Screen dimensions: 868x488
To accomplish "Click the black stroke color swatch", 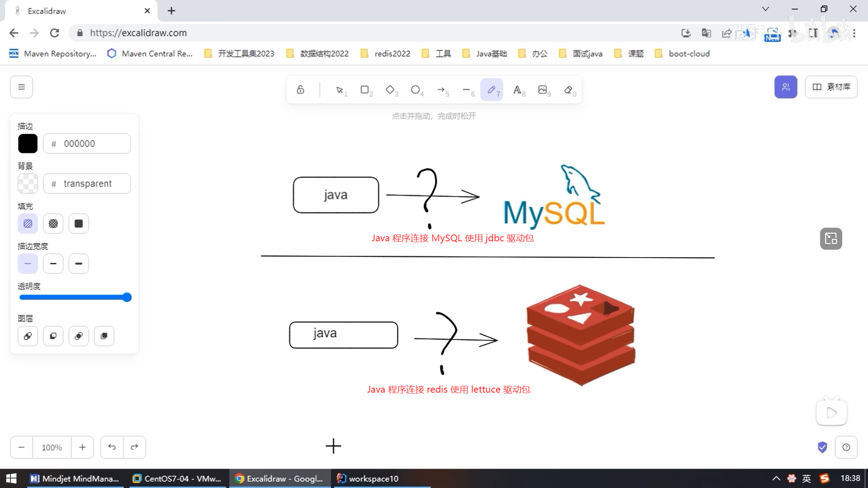I will coord(28,144).
